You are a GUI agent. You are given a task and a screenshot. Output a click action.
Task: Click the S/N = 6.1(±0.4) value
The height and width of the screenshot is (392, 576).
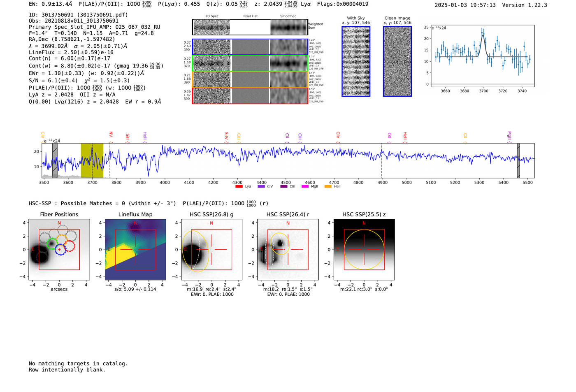[53, 81]
